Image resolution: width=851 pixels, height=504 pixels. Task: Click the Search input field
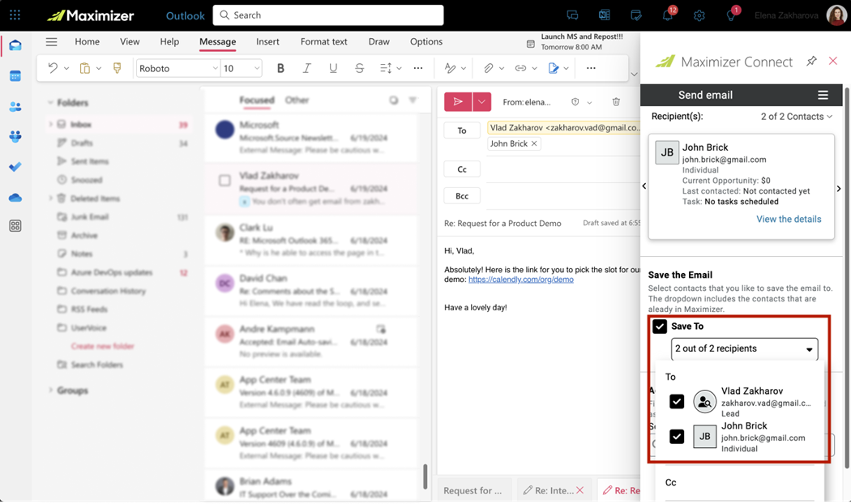(327, 15)
